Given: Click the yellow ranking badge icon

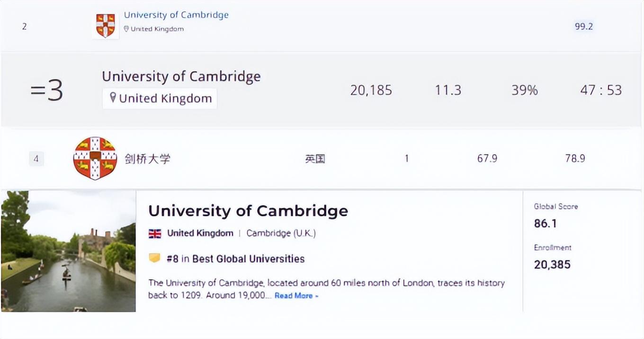Looking at the screenshot, I should pyautogui.click(x=154, y=259).
